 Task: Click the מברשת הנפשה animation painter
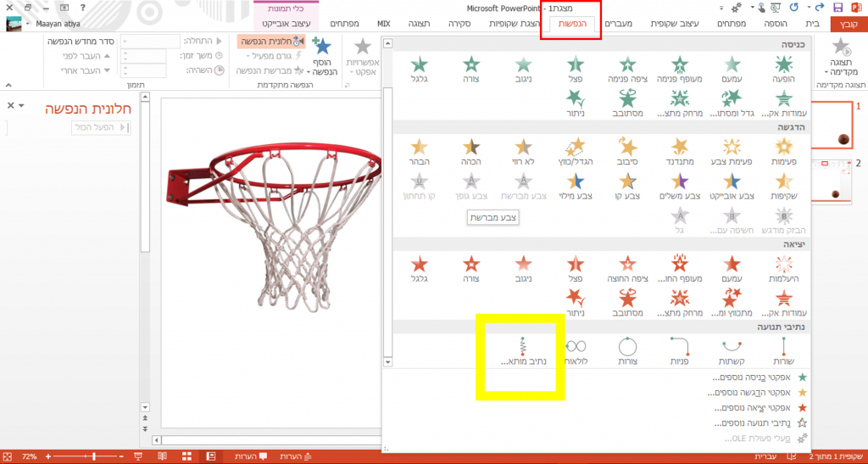pyautogui.click(x=270, y=71)
